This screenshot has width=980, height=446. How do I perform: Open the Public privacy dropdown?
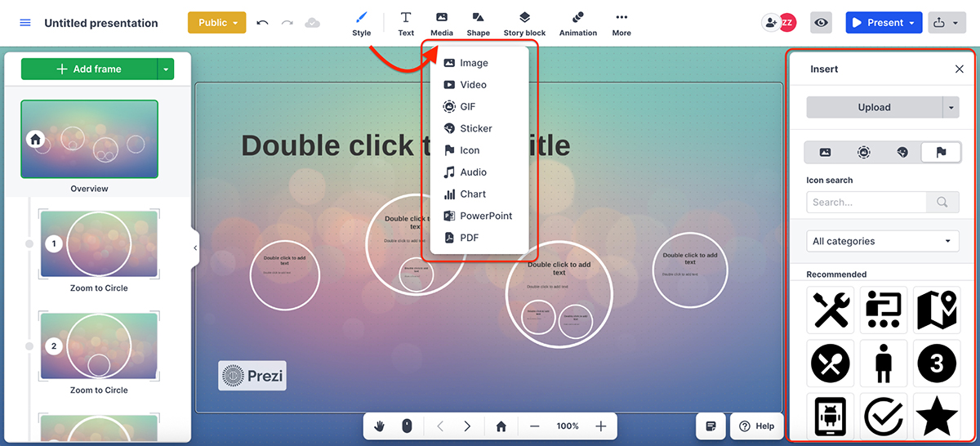pyautogui.click(x=216, y=23)
